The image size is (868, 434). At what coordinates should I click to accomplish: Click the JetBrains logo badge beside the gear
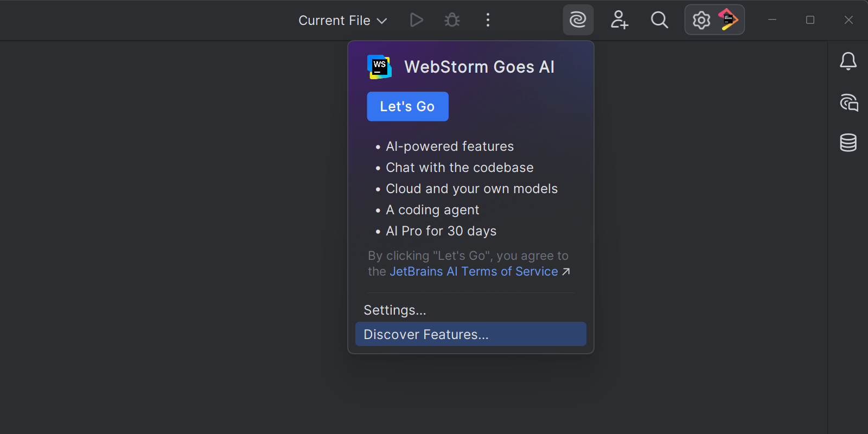pyautogui.click(x=728, y=20)
